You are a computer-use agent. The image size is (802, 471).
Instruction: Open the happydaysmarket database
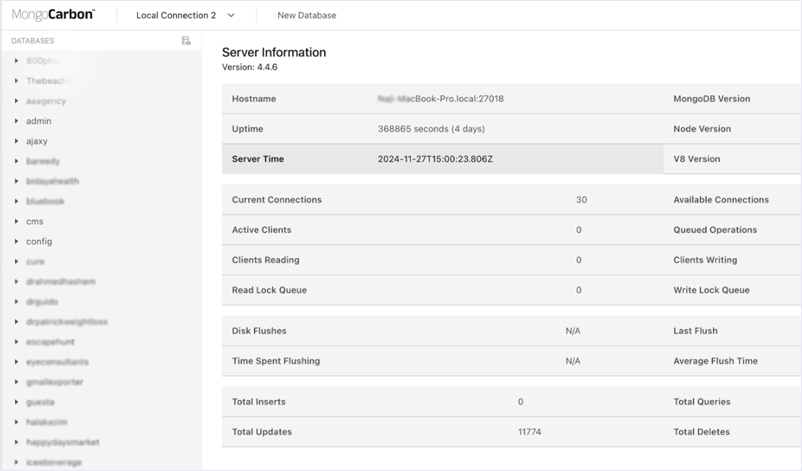pos(62,442)
